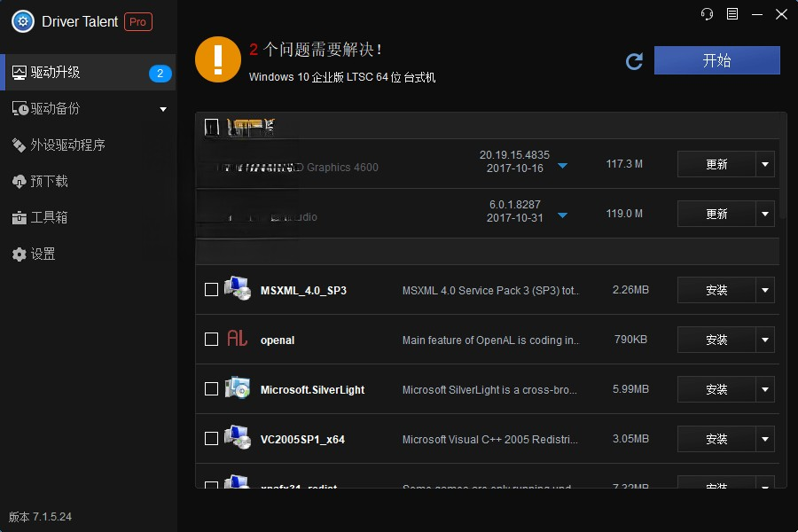
Task: Click the 预下载 cloud download icon
Action: [19, 182]
